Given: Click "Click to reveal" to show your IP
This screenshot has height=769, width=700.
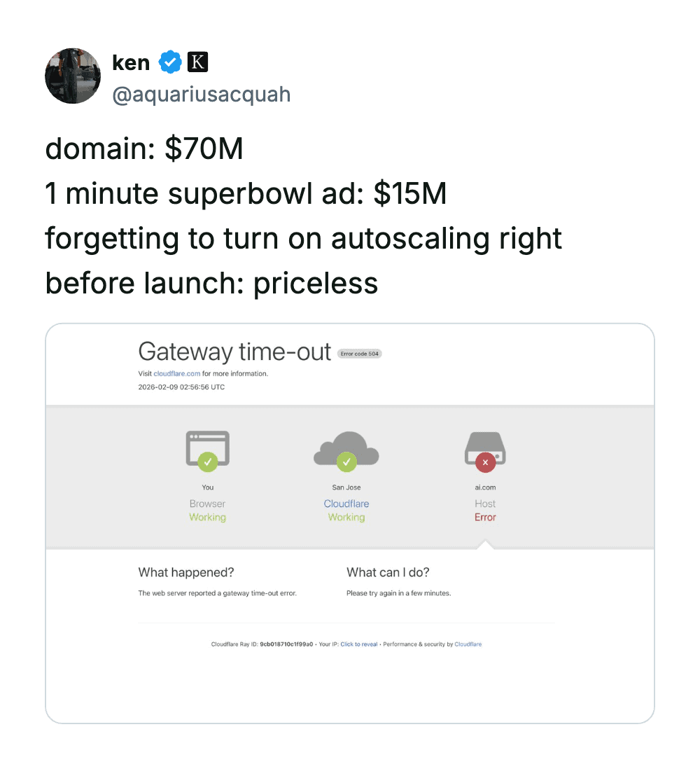Looking at the screenshot, I should [359, 644].
